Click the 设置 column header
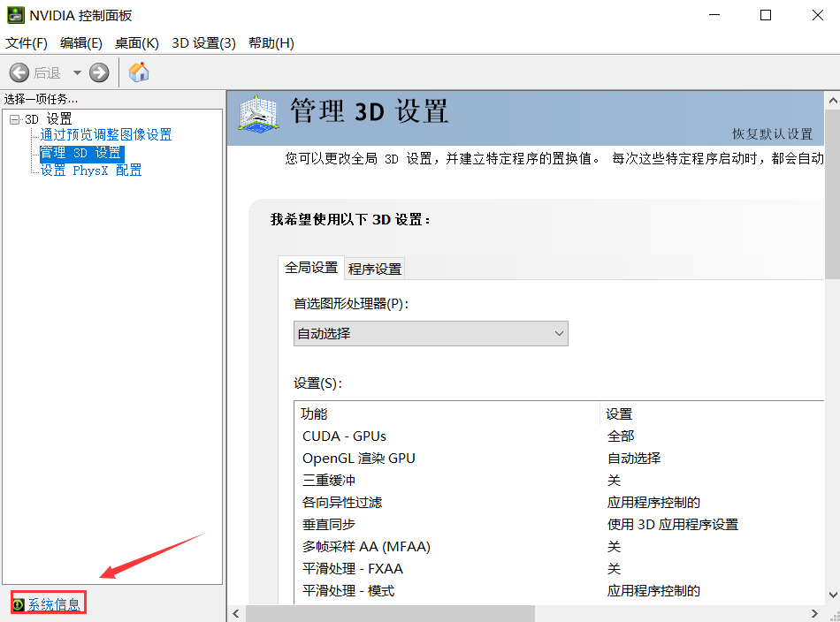The height and width of the screenshot is (622, 840). [712, 413]
